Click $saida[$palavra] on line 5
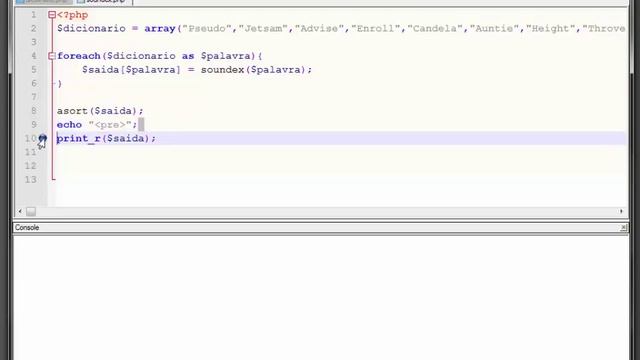Screen dimensions: 640x360 [x=131, y=70]
